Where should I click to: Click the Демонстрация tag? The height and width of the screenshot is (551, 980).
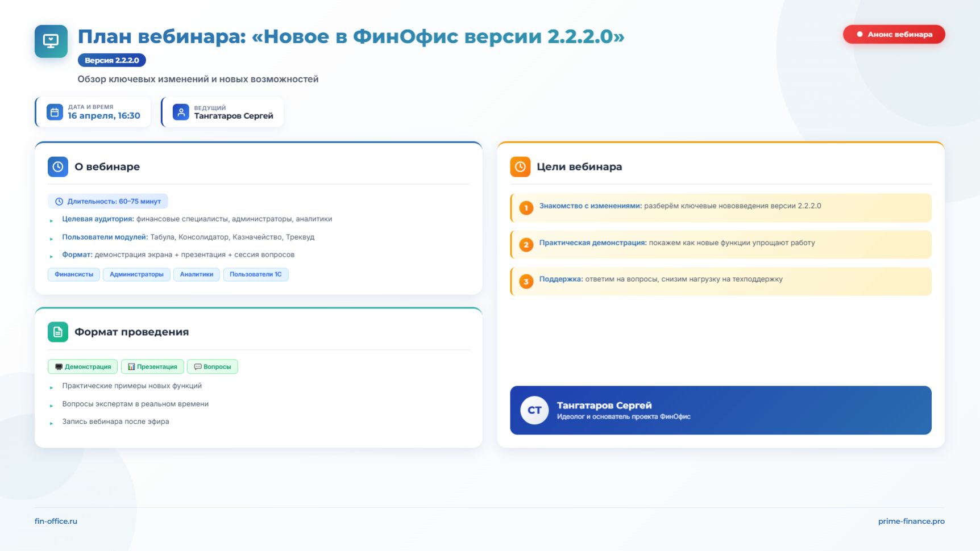82,367
